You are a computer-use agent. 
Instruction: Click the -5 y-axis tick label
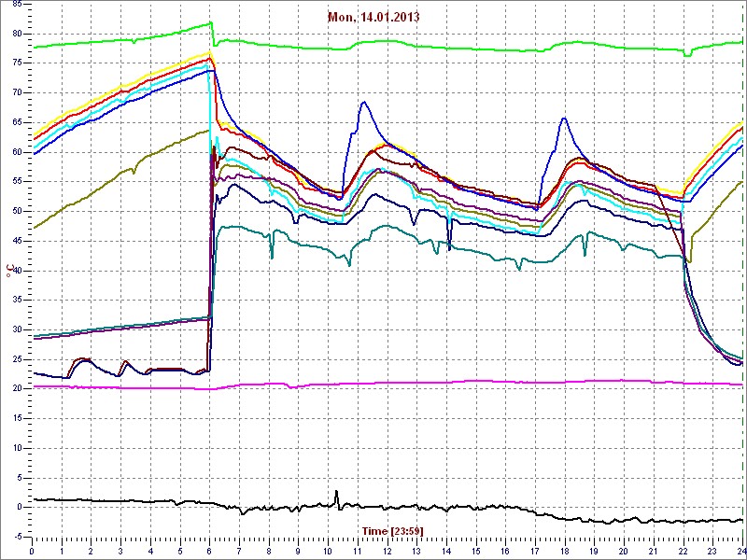(17, 538)
